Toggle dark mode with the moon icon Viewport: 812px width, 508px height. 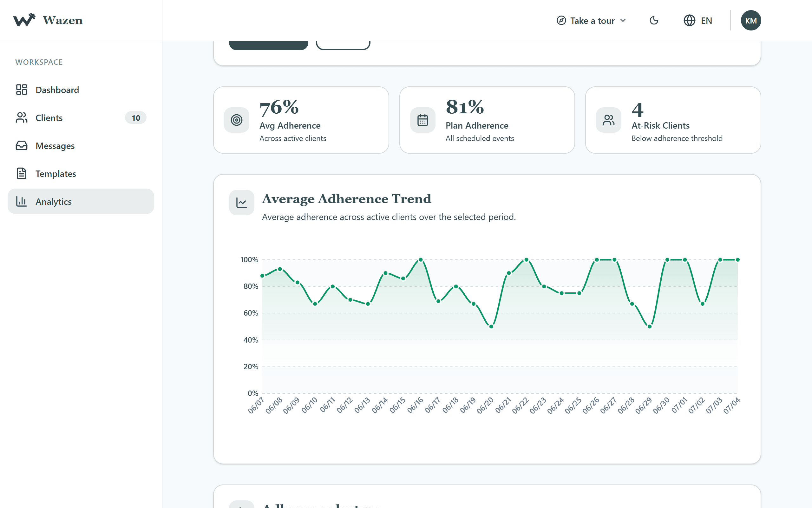coord(654,21)
